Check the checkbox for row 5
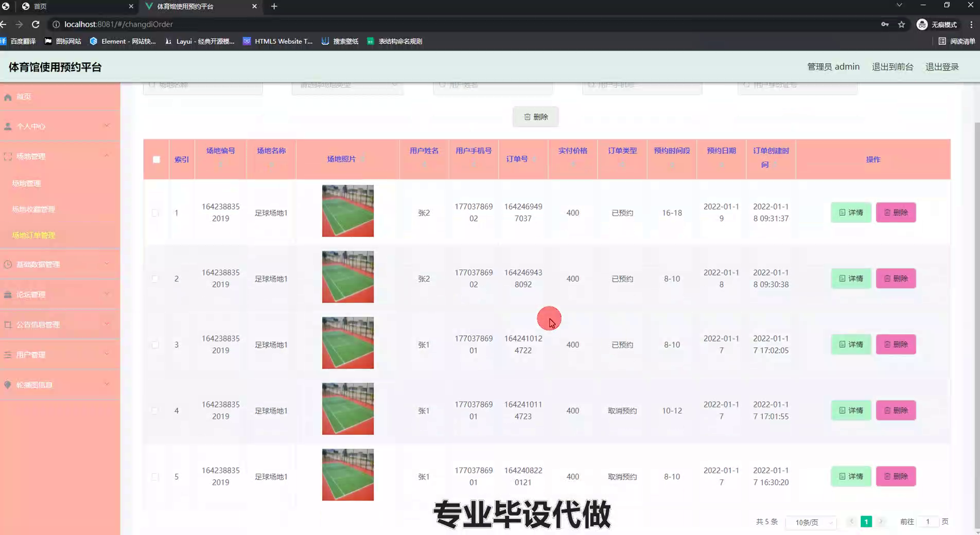The height and width of the screenshot is (535, 980). 155,476
